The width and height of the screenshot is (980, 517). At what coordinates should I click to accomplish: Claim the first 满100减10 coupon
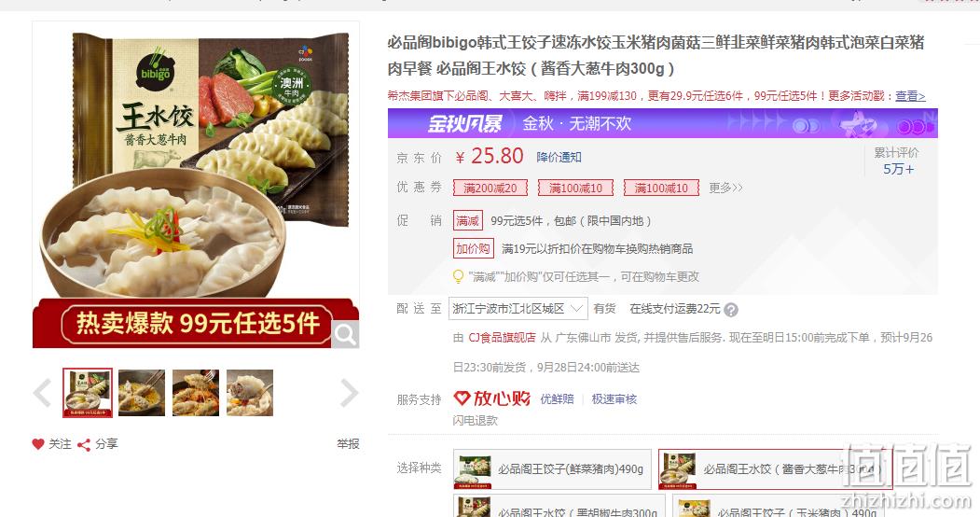[575, 188]
